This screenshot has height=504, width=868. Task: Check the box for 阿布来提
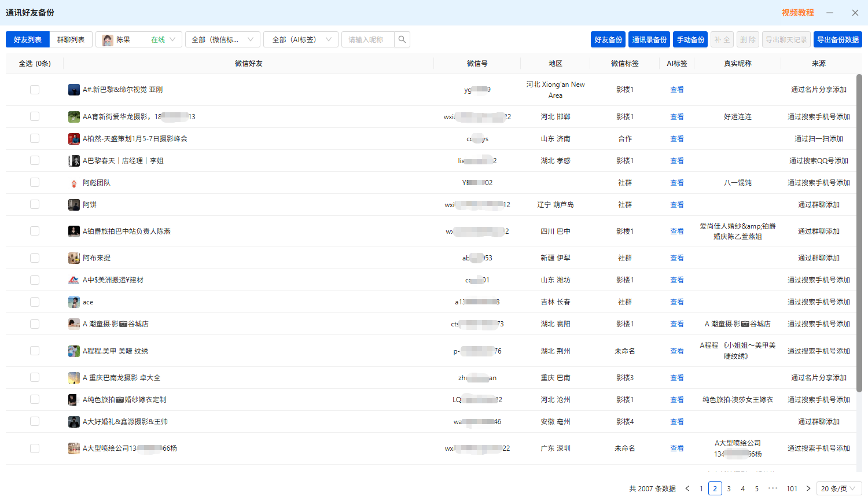(35, 258)
